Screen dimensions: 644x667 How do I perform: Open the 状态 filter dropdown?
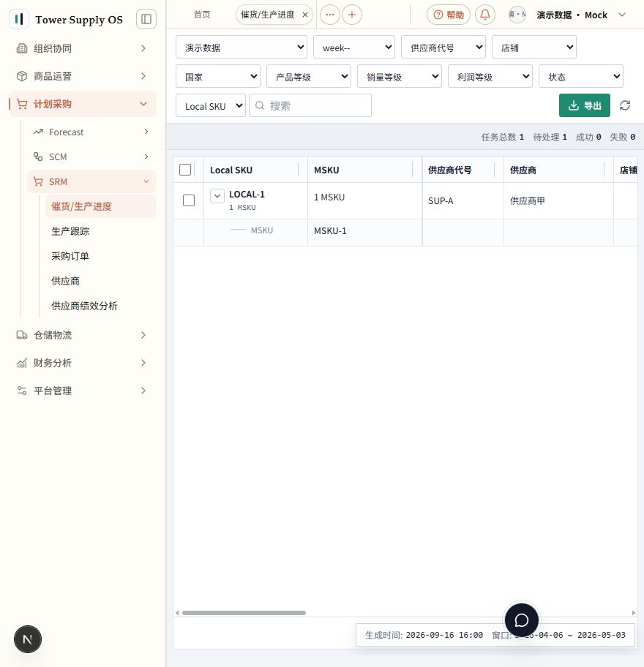tap(581, 77)
